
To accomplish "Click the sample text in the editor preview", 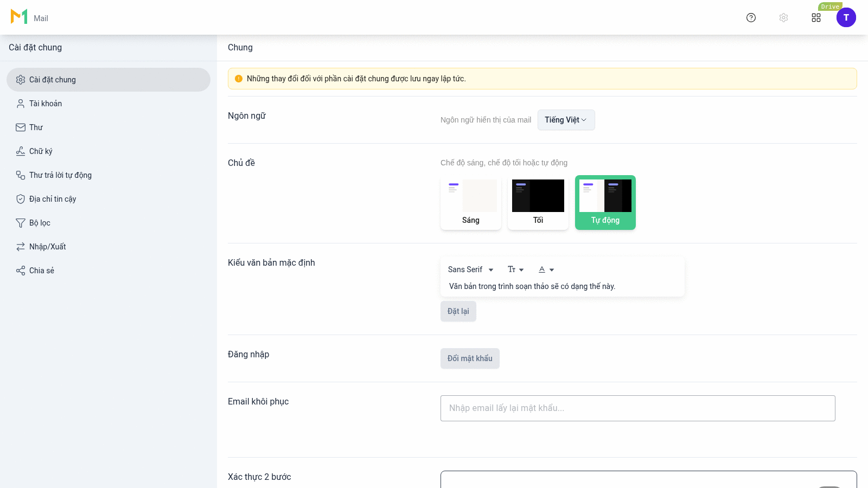I will pos(532,286).
